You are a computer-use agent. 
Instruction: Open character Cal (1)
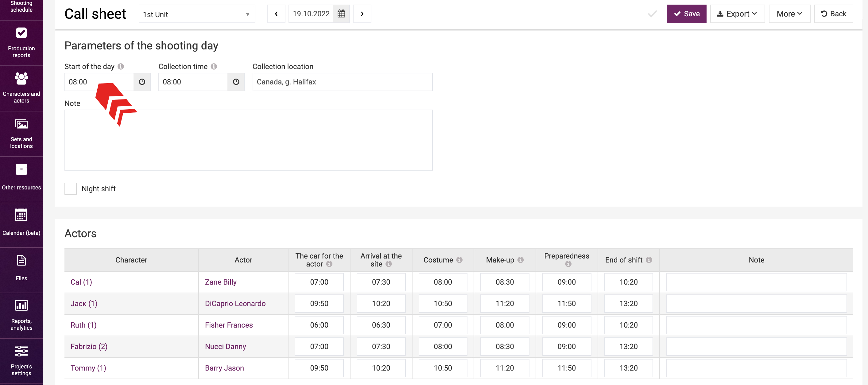81,282
